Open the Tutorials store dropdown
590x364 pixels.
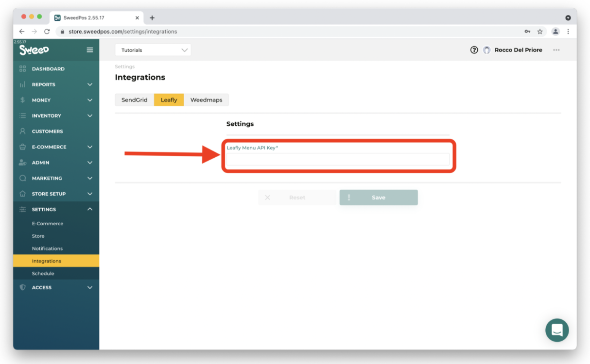[153, 50]
